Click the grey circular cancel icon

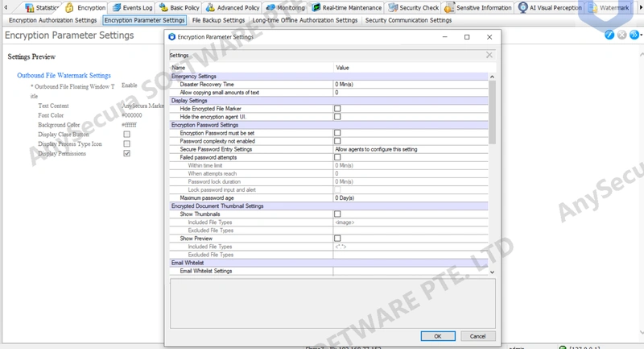point(621,35)
